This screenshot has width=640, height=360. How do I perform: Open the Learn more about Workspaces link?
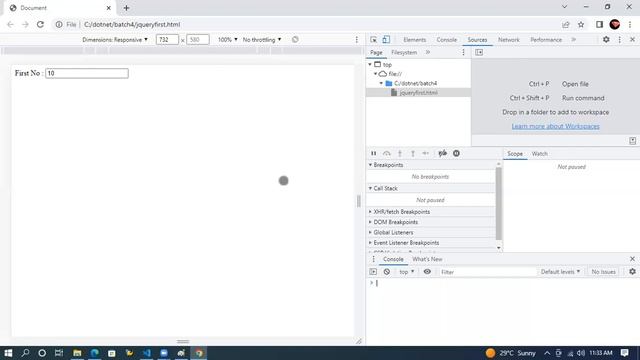(x=556, y=126)
